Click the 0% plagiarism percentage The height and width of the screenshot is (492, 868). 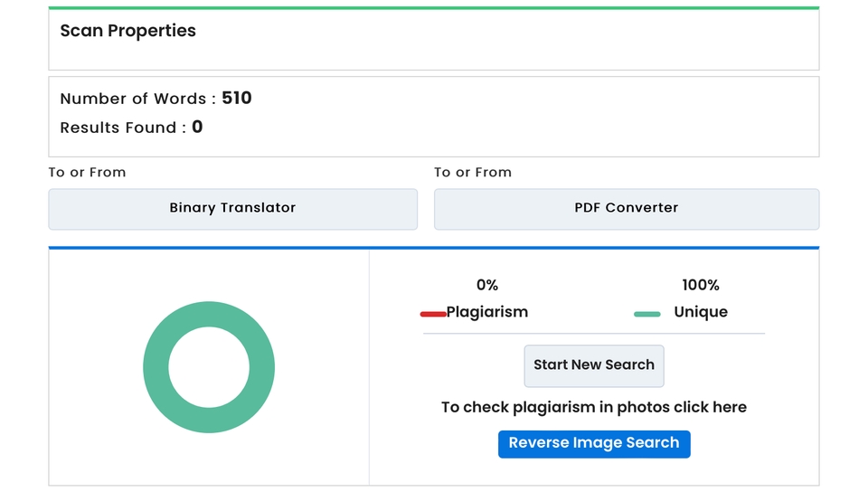486,285
